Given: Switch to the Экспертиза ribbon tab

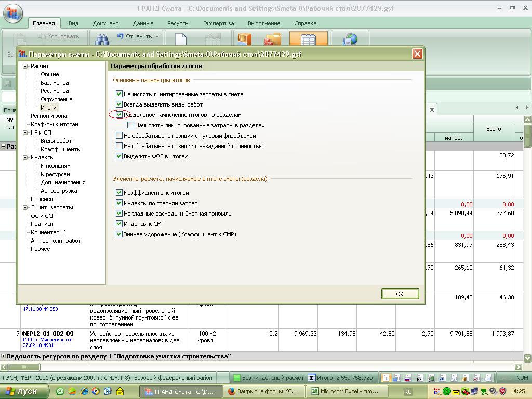Looking at the screenshot, I should pyautogui.click(x=218, y=23).
